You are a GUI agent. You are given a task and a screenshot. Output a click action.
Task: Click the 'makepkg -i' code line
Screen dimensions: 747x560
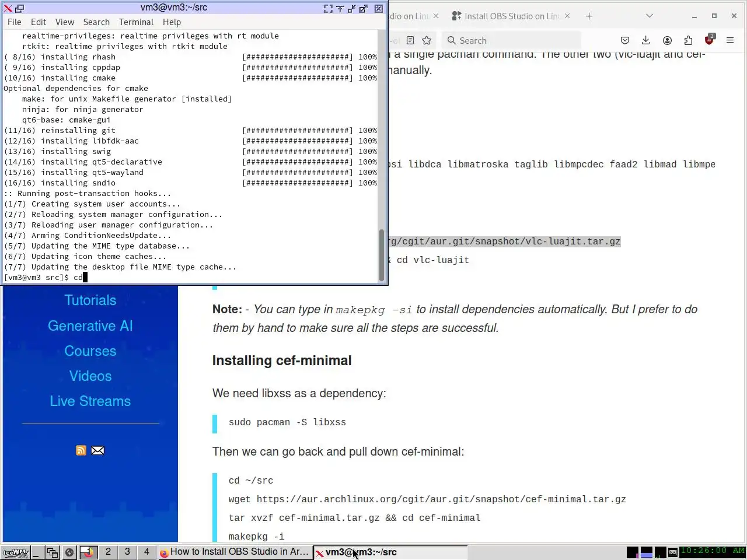(256, 537)
